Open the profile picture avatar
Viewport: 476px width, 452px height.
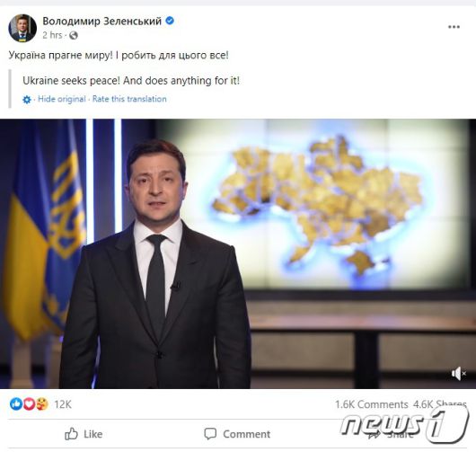(22, 28)
